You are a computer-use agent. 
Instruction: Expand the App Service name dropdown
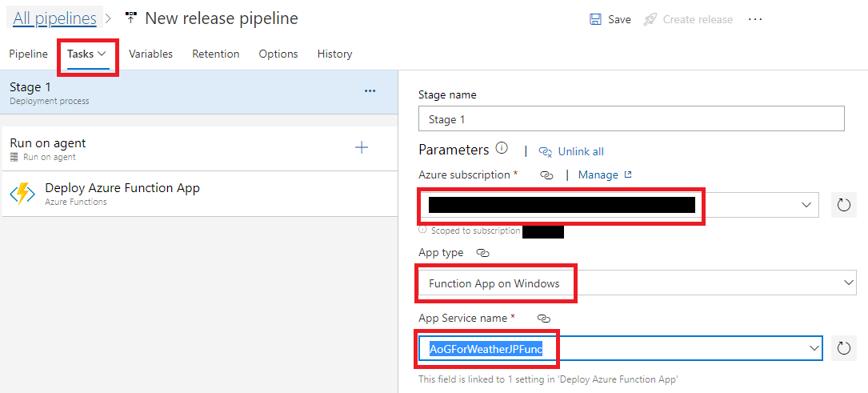coord(814,348)
